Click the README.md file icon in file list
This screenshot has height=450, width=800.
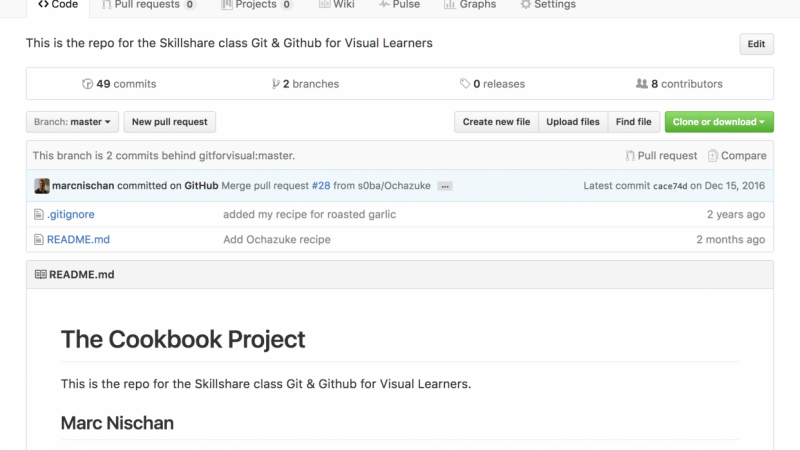point(39,239)
